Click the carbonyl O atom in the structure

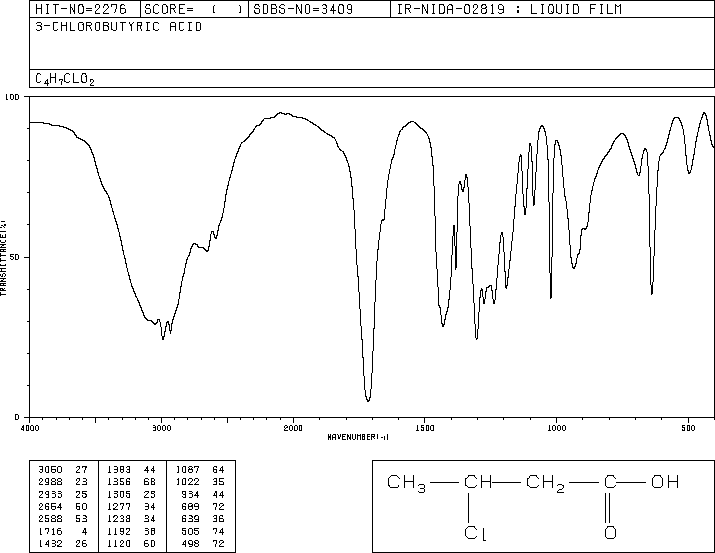coord(610,532)
